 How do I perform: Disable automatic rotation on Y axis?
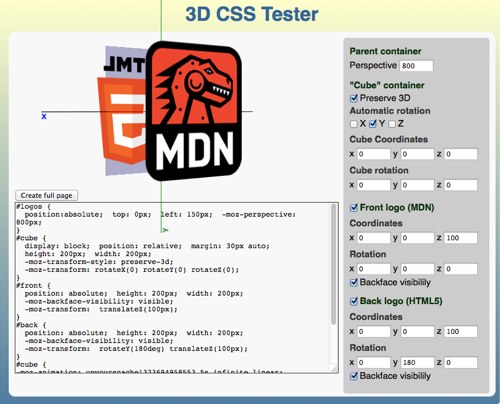pos(373,124)
